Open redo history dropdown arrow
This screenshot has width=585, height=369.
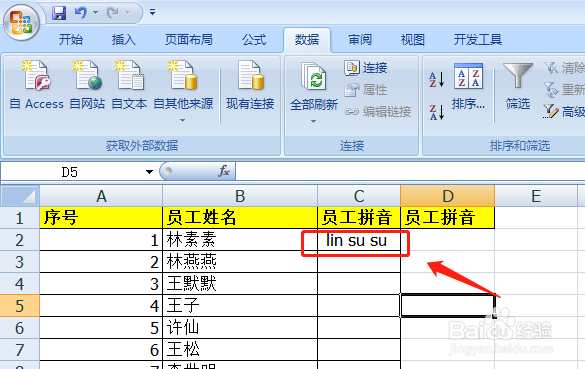pyautogui.click(x=128, y=13)
